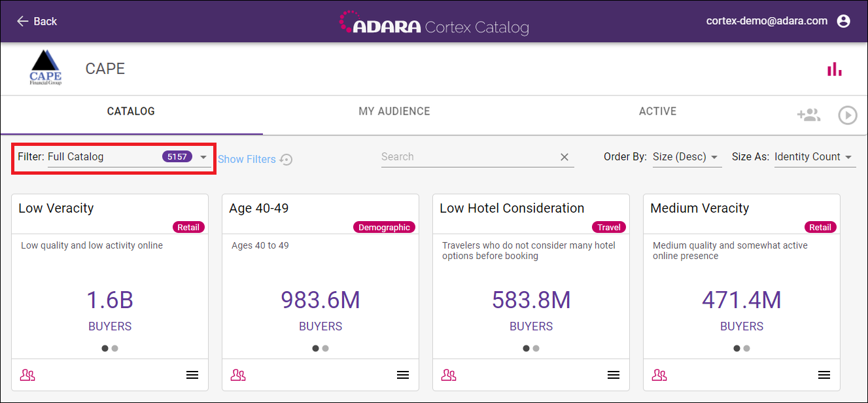The image size is (868, 403).
Task: Clear the search with the X icon
Action: (x=564, y=157)
